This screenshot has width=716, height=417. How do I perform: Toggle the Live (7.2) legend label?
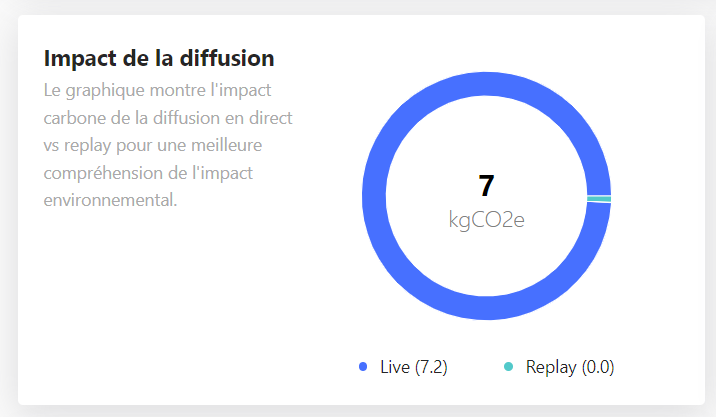[413, 367]
